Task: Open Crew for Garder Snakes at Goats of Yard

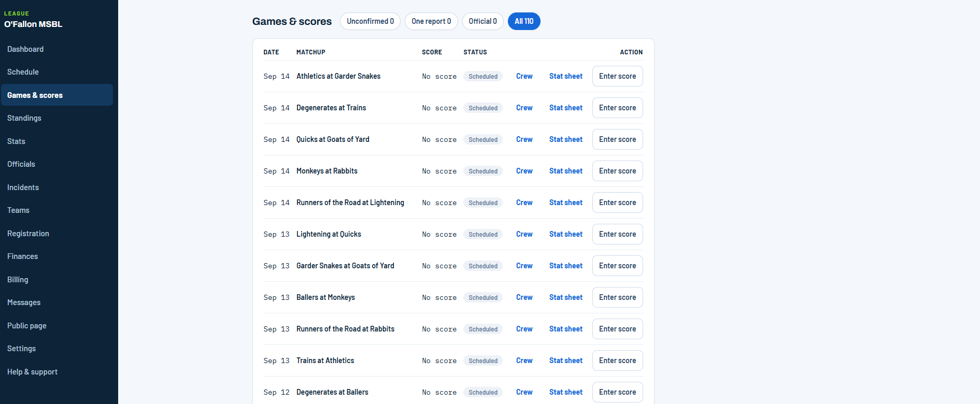Action: 524,266
